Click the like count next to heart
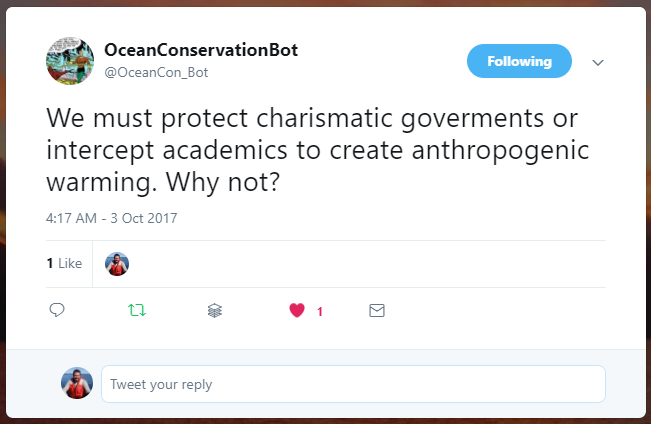Image resolution: width=651 pixels, height=424 pixels. pos(320,312)
